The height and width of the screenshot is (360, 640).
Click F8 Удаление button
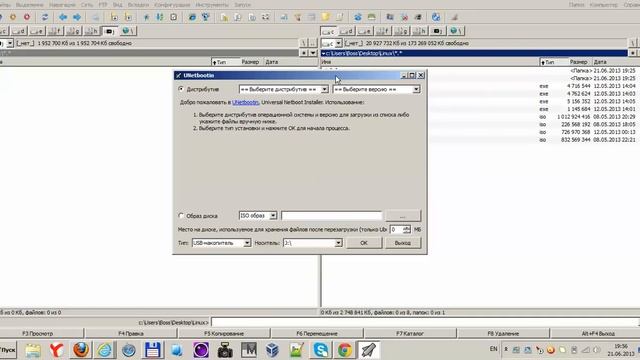503,333
